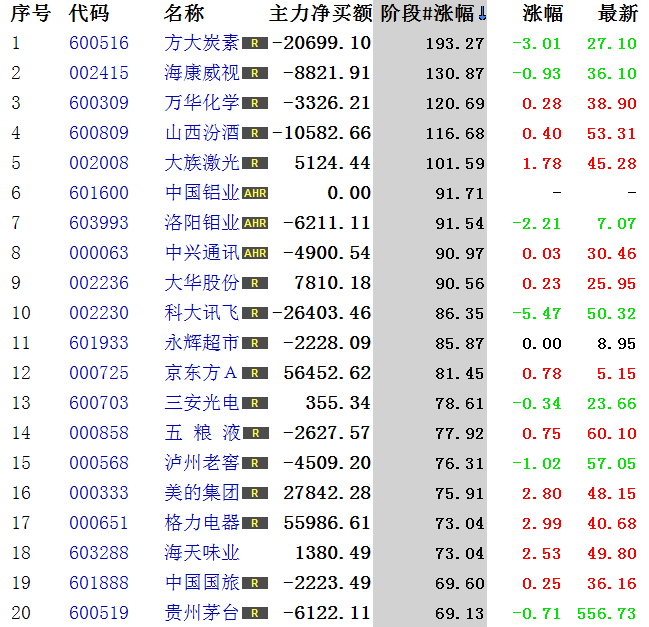Select the stock name 中国国旅
The image size is (649, 627).
click(x=202, y=583)
